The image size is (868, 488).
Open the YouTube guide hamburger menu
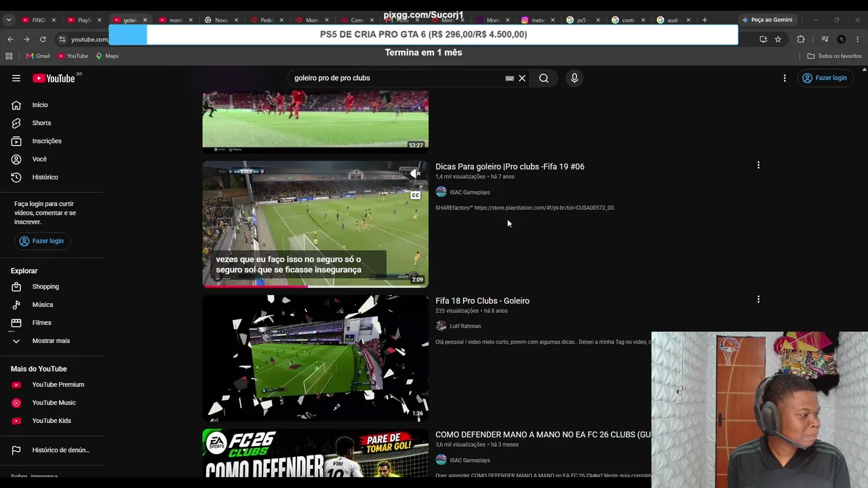point(16,78)
